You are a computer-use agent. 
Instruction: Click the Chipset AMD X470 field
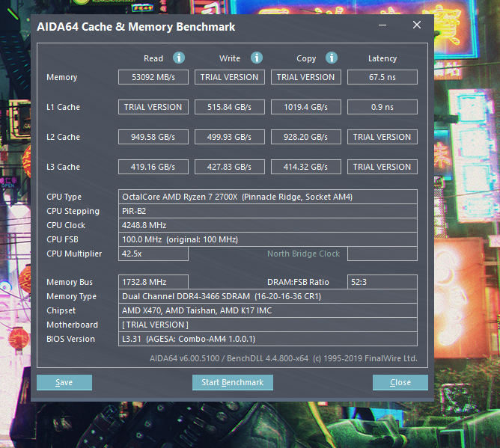268,310
